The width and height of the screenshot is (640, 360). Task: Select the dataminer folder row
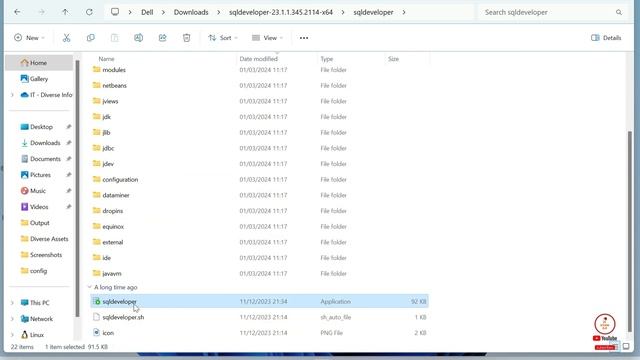tap(259, 195)
